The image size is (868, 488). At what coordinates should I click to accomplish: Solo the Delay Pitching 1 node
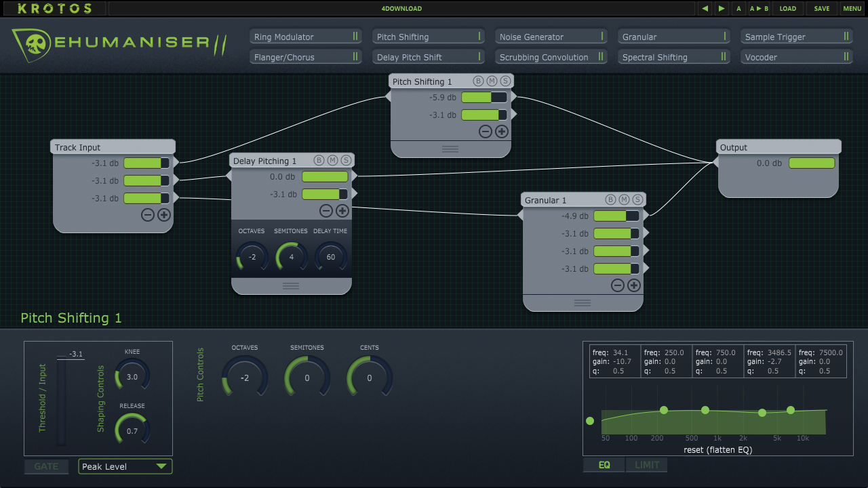(346, 160)
